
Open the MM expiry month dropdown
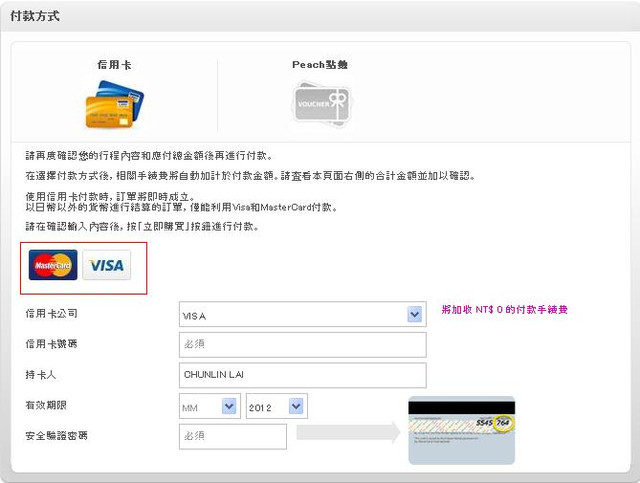point(210,406)
